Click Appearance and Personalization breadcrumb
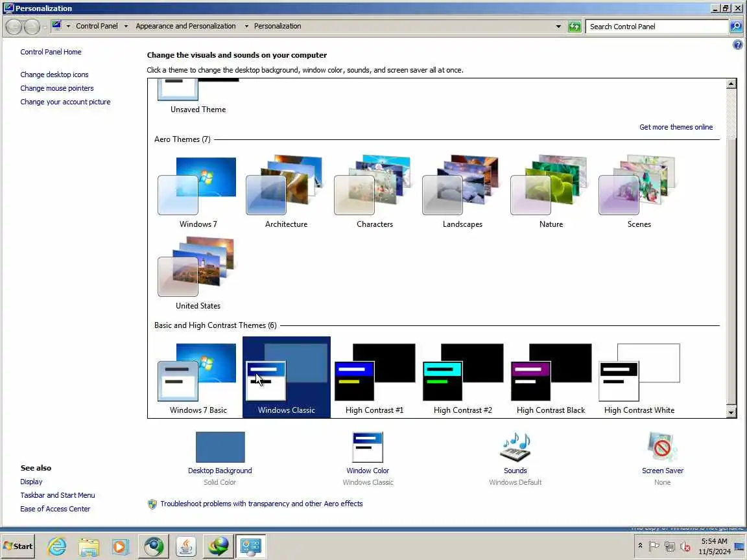Viewport: 747px width, 560px height. click(186, 26)
